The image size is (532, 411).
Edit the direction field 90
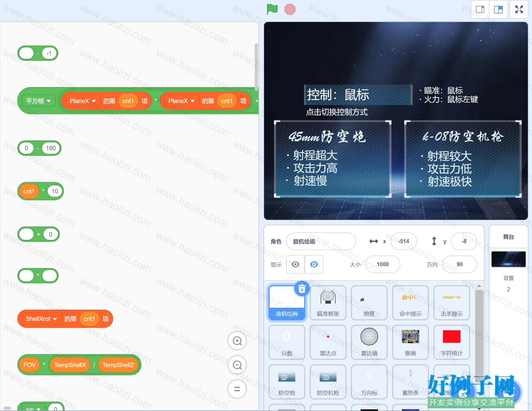click(x=459, y=264)
